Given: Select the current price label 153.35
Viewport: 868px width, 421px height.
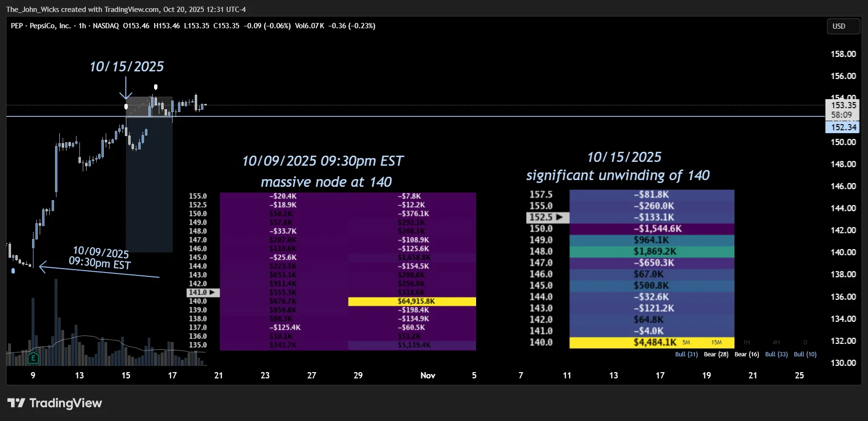Looking at the screenshot, I should 843,105.
